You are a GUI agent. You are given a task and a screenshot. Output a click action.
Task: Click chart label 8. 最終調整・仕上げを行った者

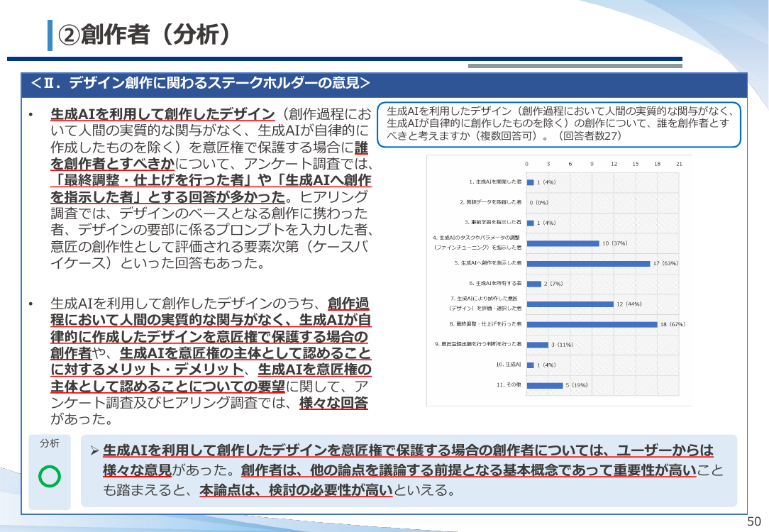tap(485, 323)
